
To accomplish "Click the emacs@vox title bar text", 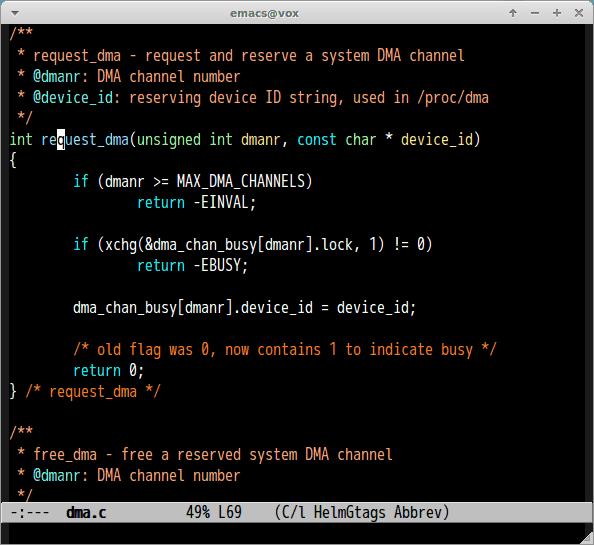I will pyautogui.click(x=264, y=13).
